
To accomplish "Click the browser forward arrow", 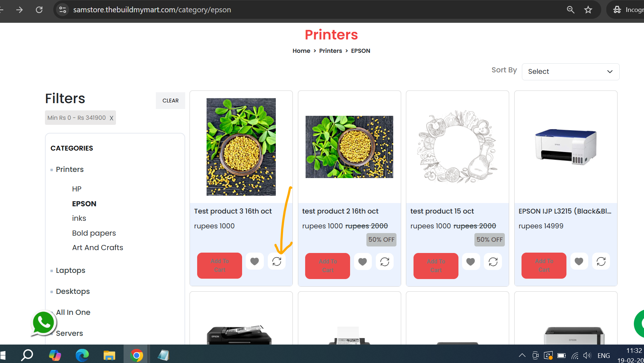I will pyautogui.click(x=20, y=10).
